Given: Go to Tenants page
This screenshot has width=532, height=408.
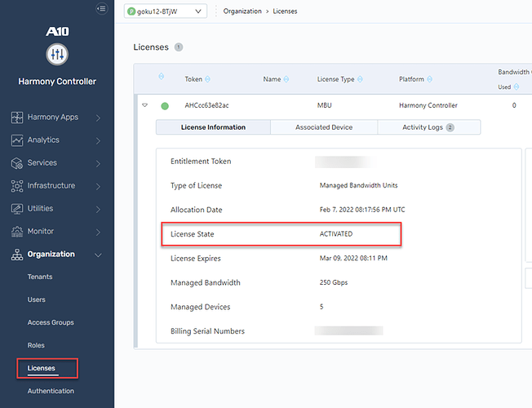Looking at the screenshot, I should pos(40,277).
